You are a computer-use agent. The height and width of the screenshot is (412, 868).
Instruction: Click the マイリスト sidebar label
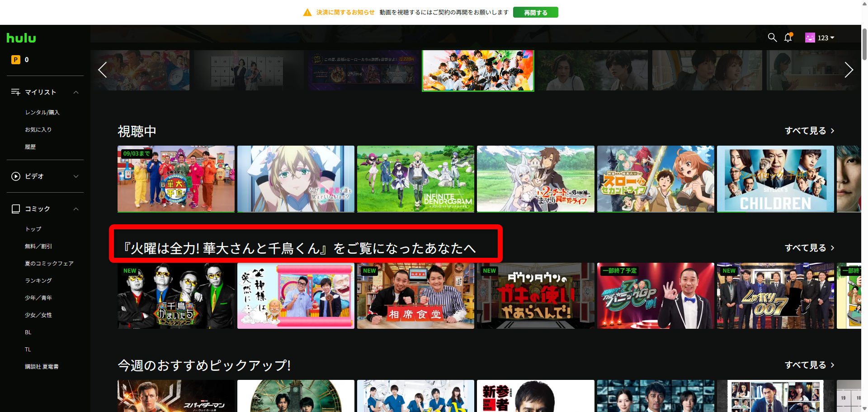(41, 92)
